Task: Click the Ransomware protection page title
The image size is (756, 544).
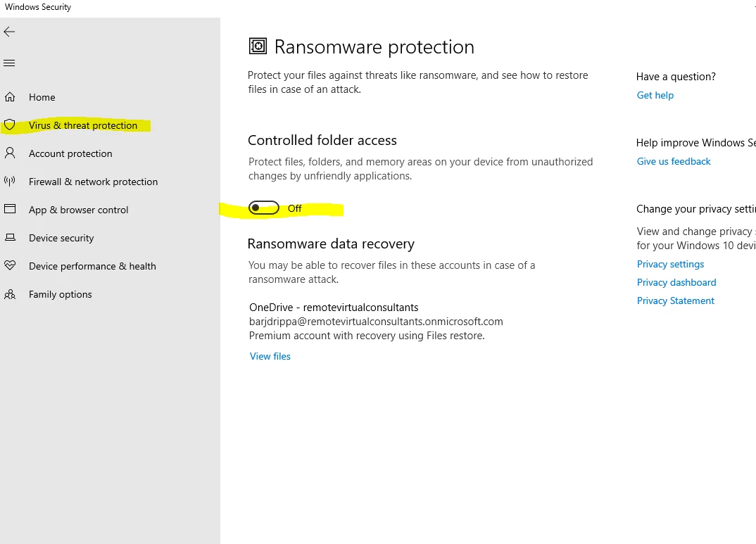Action: (374, 47)
